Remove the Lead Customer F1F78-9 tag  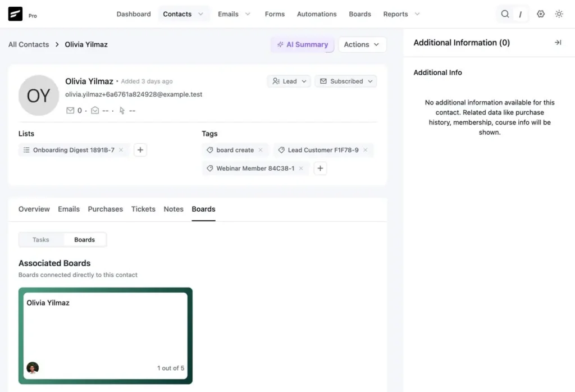pos(365,150)
